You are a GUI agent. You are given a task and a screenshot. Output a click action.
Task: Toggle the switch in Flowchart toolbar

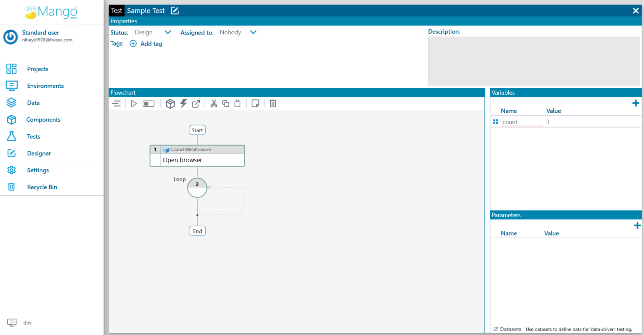coord(148,104)
